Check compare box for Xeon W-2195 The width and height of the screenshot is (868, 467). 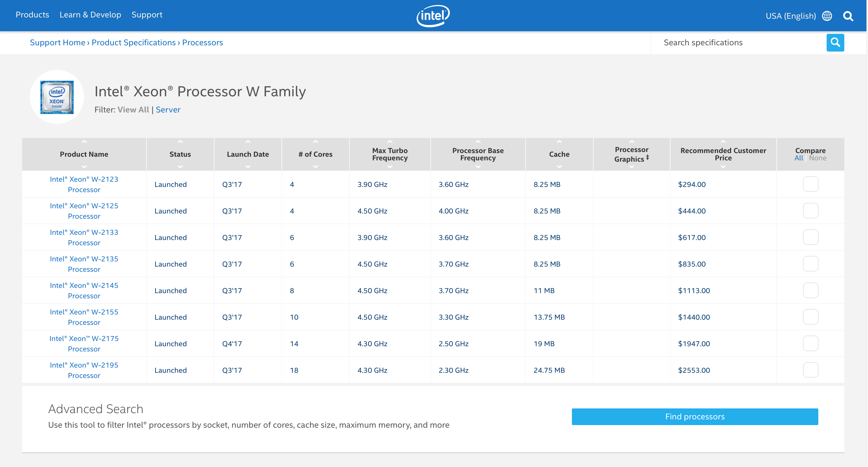pos(810,370)
